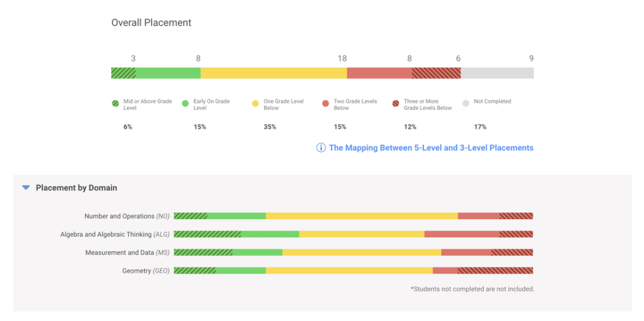
Task: Click the info icon beside the mapping link
Action: coord(321,148)
